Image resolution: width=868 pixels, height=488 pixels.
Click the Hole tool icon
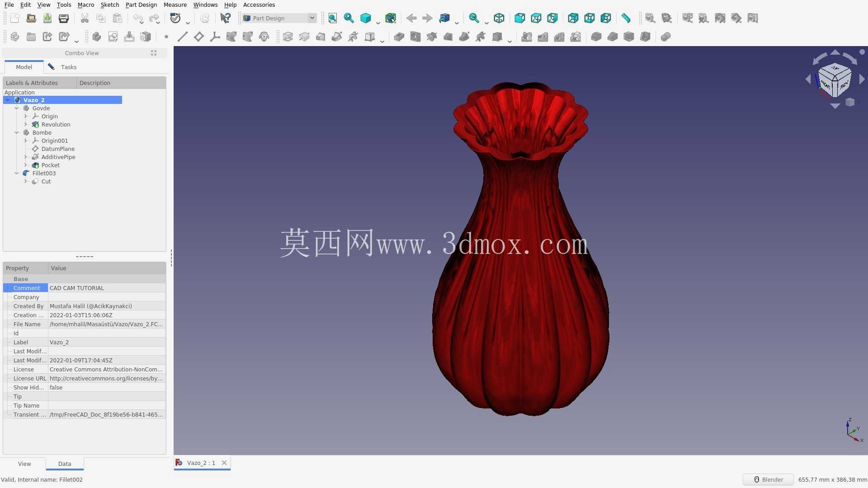(x=415, y=37)
